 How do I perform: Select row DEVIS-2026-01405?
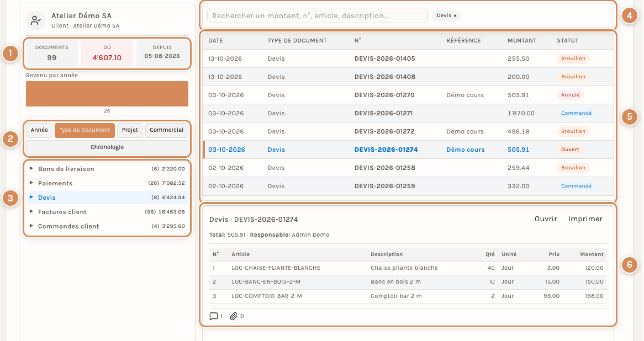coord(408,58)
